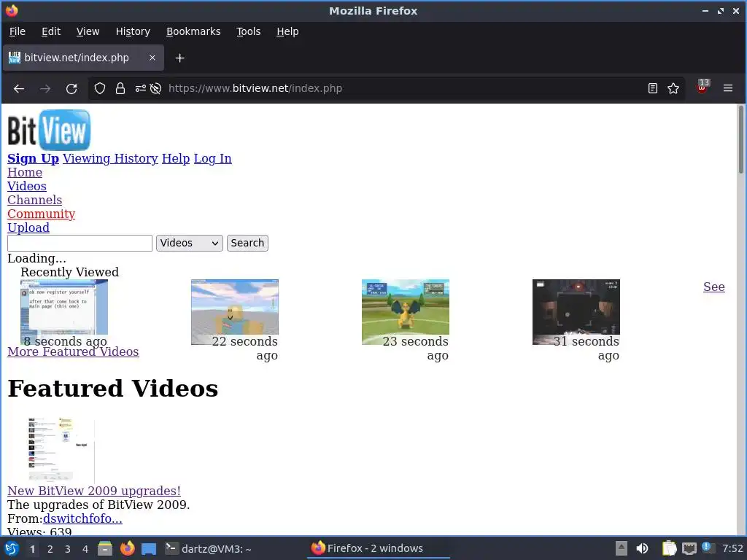747x560 pixels.
Task: Open the Firefox hamburger application menu
Action: click(728, 88)
